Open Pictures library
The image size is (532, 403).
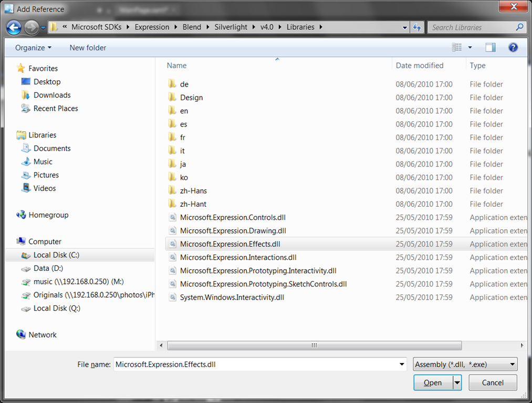pos(46,175)
